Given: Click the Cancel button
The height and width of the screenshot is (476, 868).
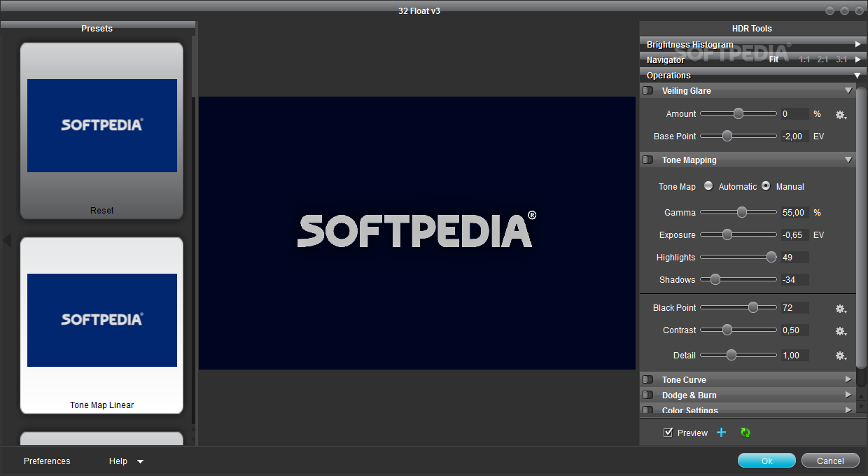Looking at the screenshot, I should pos(830,461).
